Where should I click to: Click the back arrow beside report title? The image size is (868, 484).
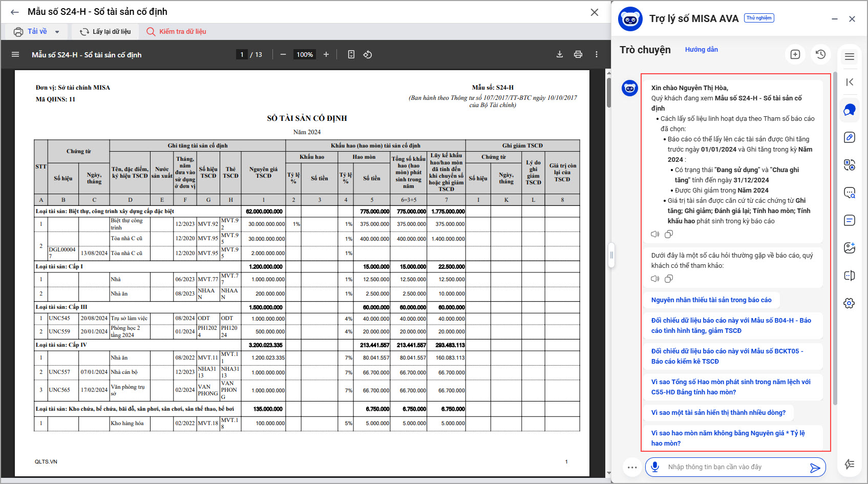(14, 12)
